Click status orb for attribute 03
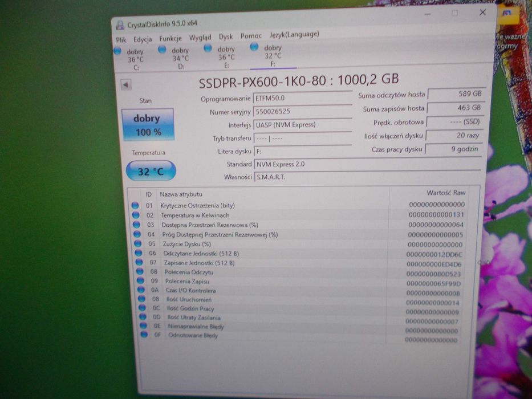This screenshot has height=399, width=532. click(x=136, y=225)
